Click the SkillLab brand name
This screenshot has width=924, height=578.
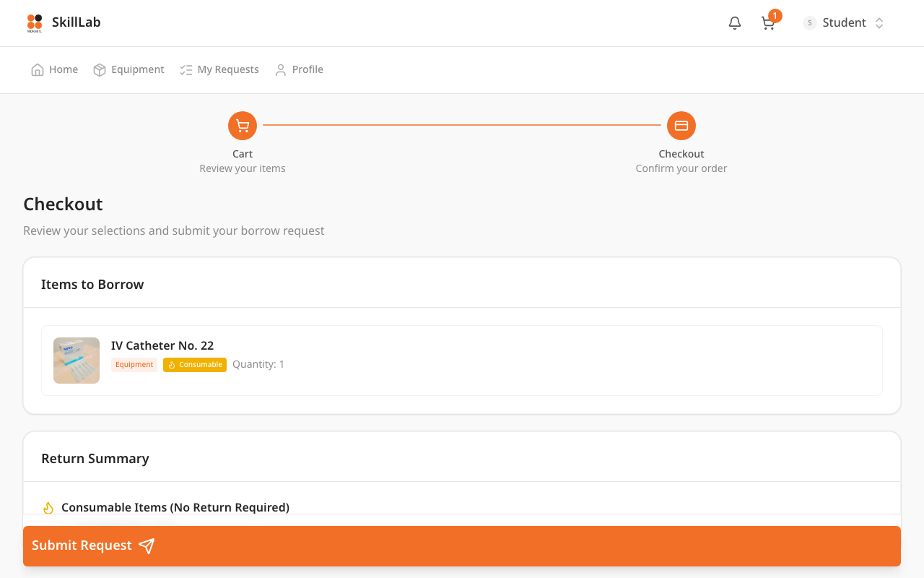tap(77, 22)
